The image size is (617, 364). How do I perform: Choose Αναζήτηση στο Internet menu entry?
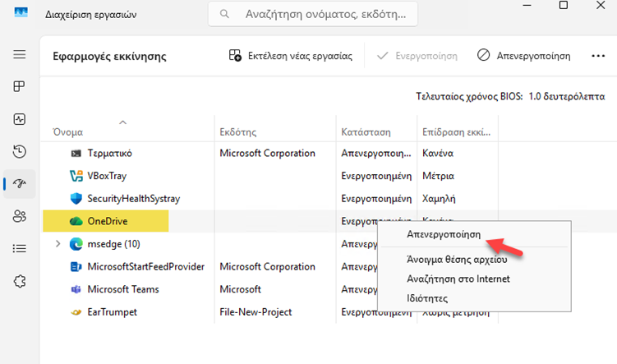[458, 279]
